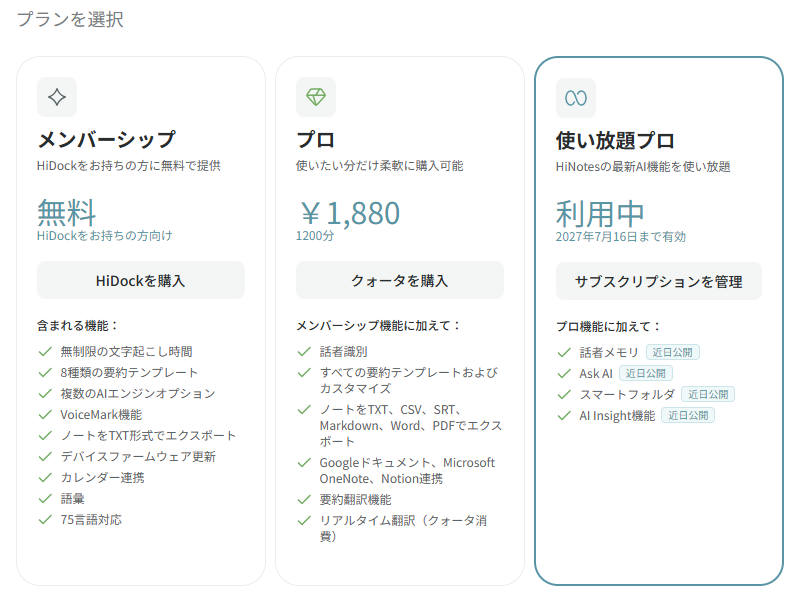Click the checkmark beside デバイスファームウェア更新
The height and width of the screenshot is (592, 792).
[45, 457]
